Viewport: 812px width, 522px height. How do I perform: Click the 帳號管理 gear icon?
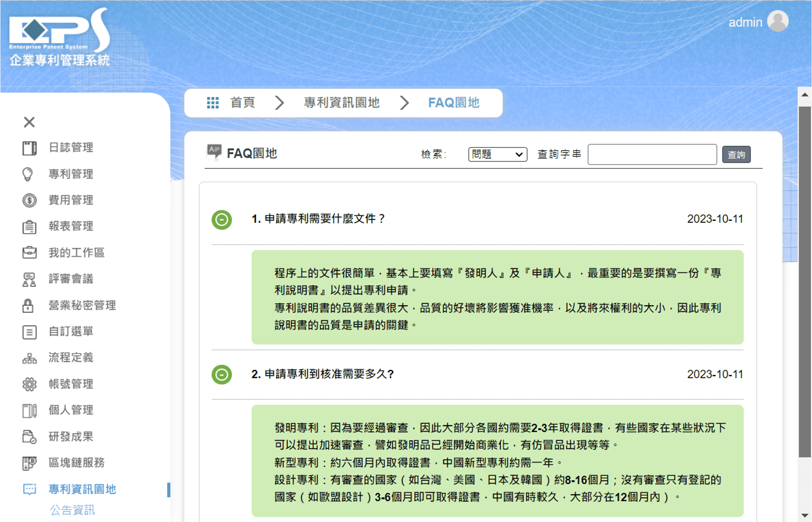(30, 384)
